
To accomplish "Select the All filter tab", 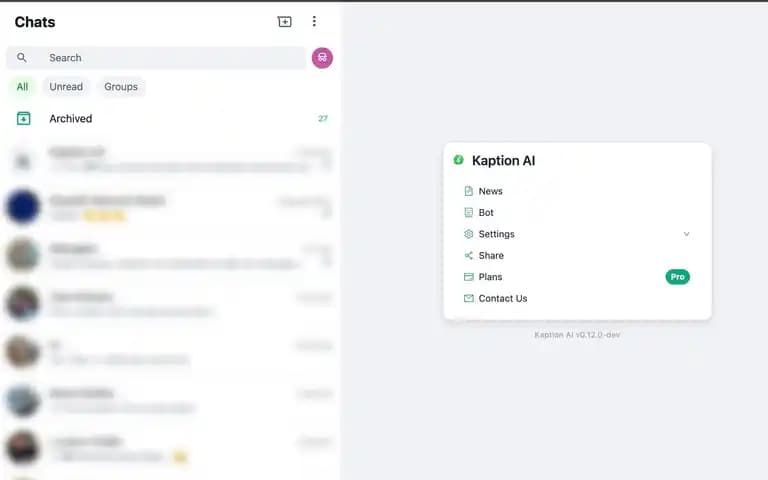I will 22,87.
